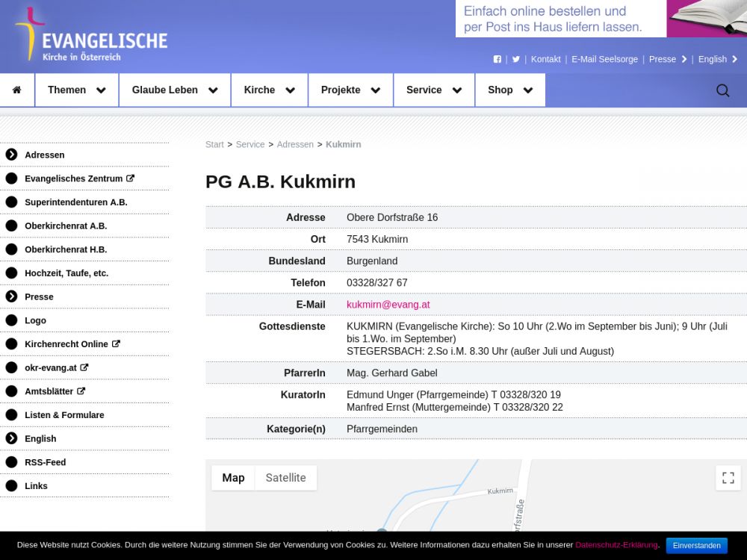Open the Twitter icon link
The image size is (747, 560).
pos(515,59)
